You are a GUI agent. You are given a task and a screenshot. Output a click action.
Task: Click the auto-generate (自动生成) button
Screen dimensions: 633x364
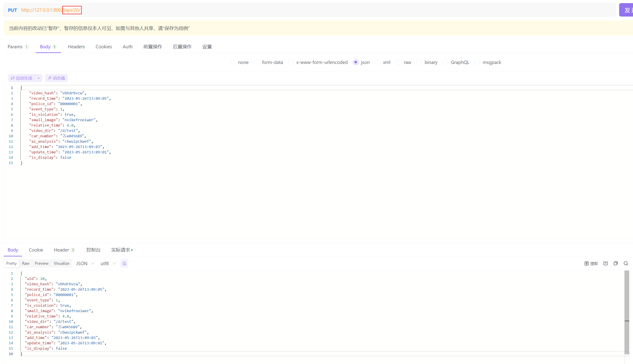(21, 78)
